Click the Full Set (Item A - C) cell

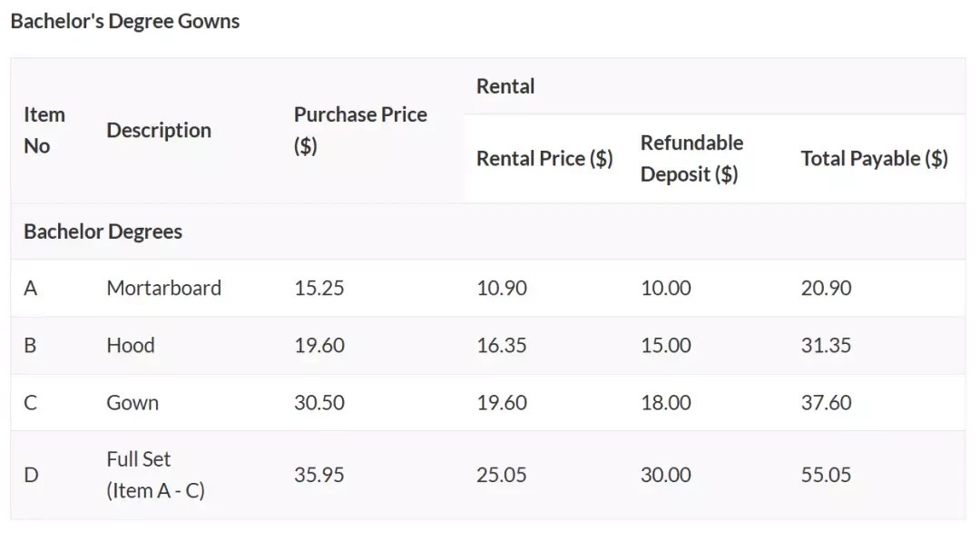point(156,475)
